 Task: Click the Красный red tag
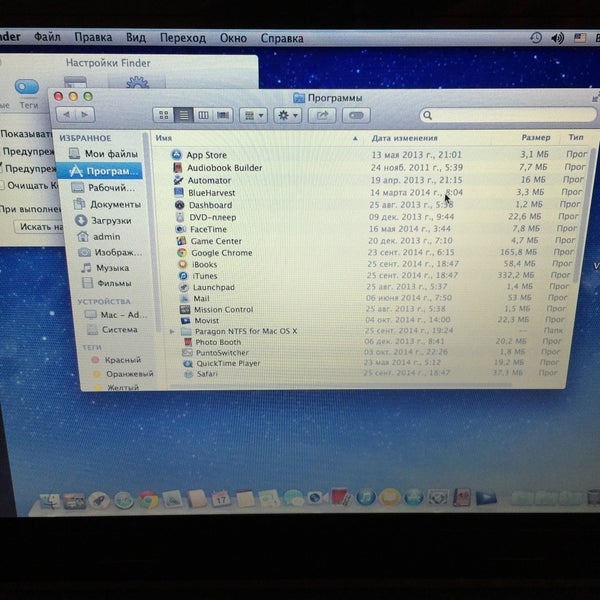click(117, 360)
